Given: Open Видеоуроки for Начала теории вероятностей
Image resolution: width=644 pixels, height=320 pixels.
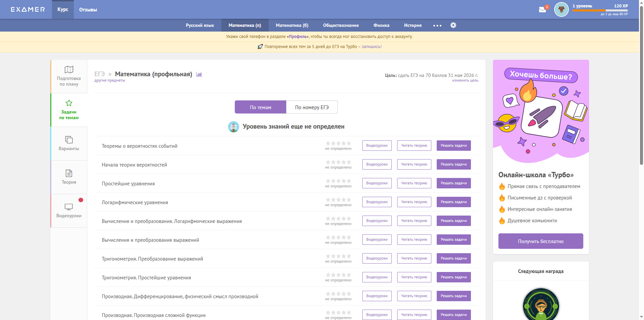Looking at the screenshot, I should tap(377, 164).
